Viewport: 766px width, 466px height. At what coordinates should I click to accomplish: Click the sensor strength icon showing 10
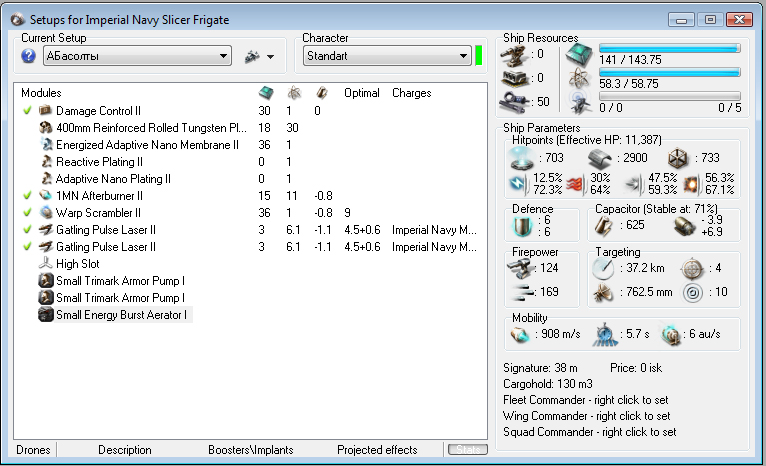693,293
